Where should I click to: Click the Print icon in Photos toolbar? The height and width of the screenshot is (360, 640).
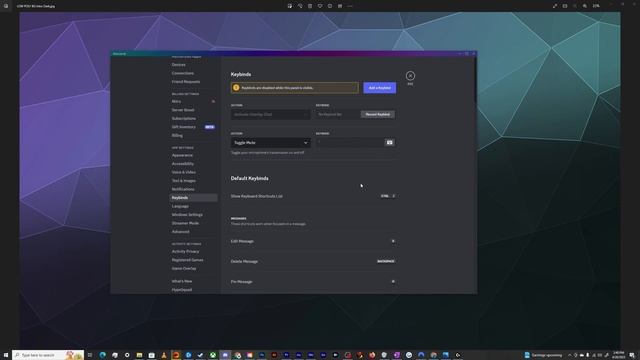tap(340, 6)
